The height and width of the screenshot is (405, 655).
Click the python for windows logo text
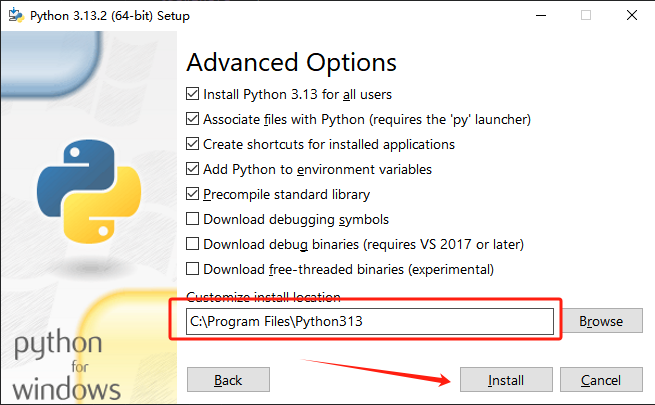tap(67, 364)
